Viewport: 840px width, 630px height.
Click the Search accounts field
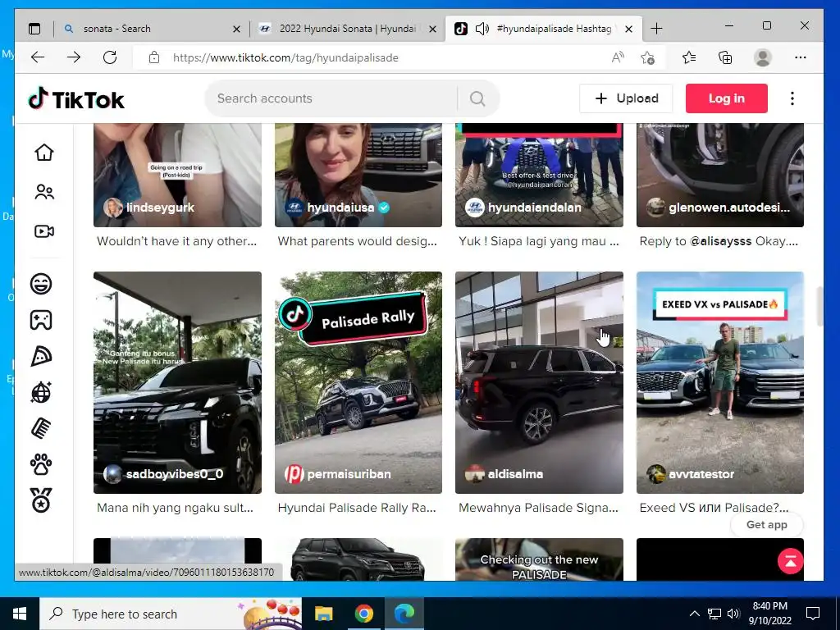pos(332,98)
